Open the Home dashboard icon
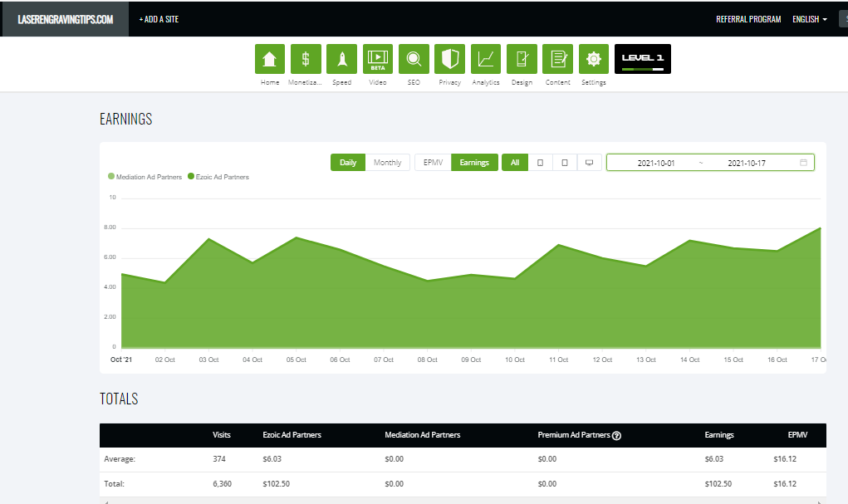Image resolution: width=848 pixels, height=504 pixels. (269, 59)
